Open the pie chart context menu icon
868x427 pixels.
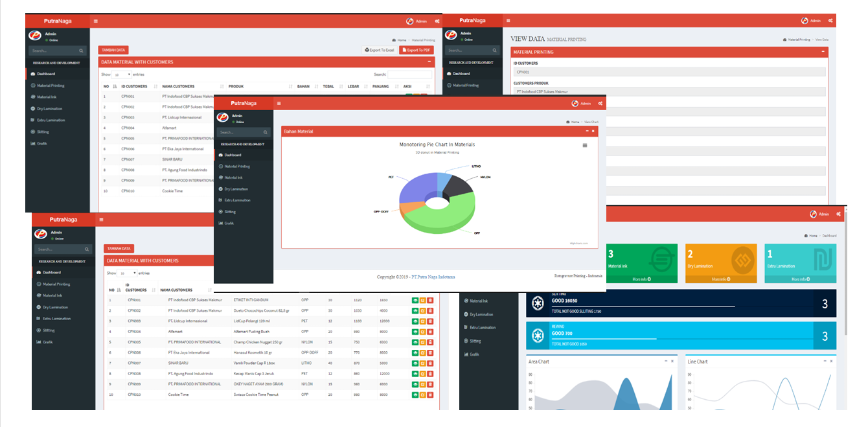[585, 146]
